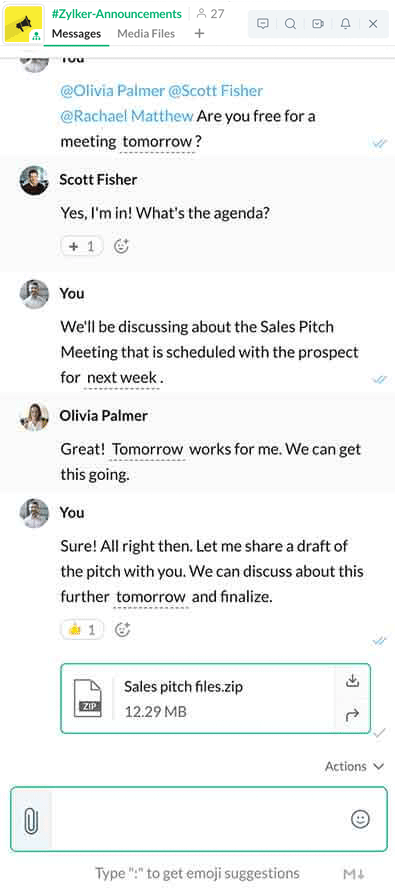The height and width of the screenshot is (895, 395).
Task: Toggle the thumbs-up reaction count
Action: click(82, 630)
